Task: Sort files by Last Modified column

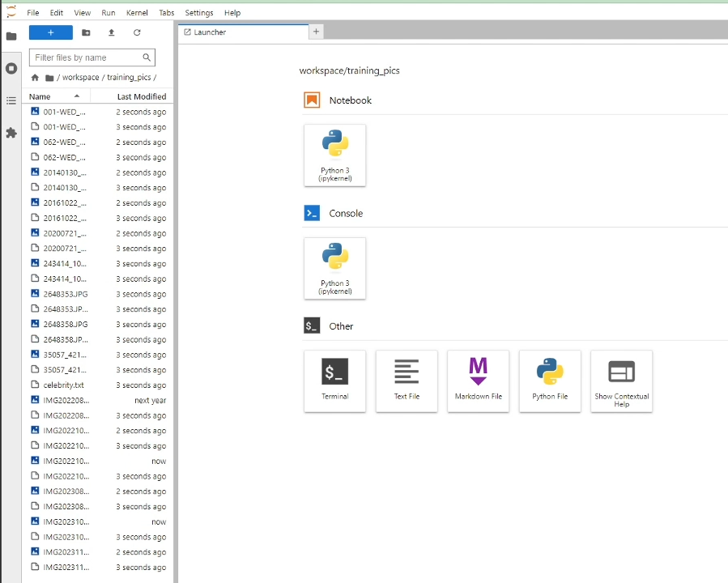Action: [141, 96]
